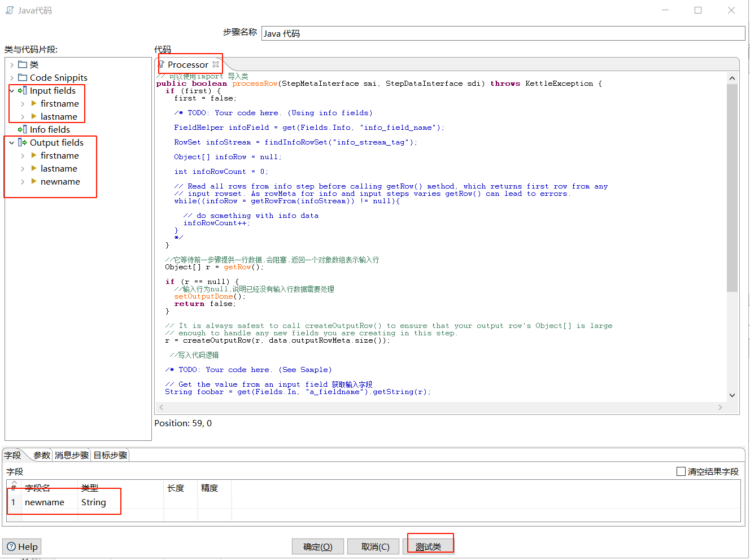Switch to the 参数 tab
750x560 pixels.
pyautogui.click(x=41, y=455)
